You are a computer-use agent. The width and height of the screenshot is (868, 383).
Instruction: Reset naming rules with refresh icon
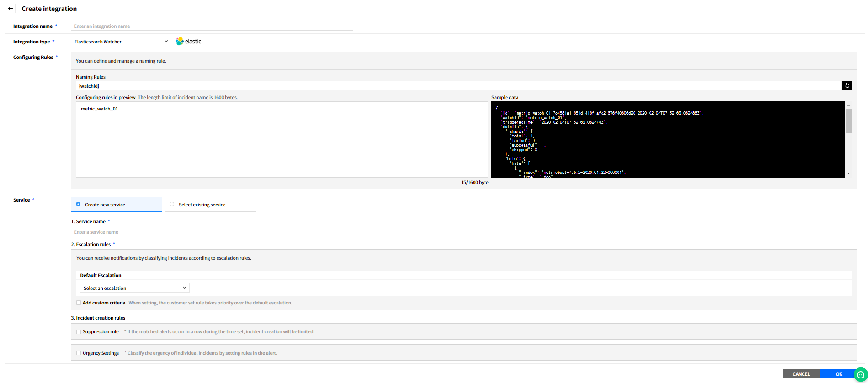click(847, 86)
